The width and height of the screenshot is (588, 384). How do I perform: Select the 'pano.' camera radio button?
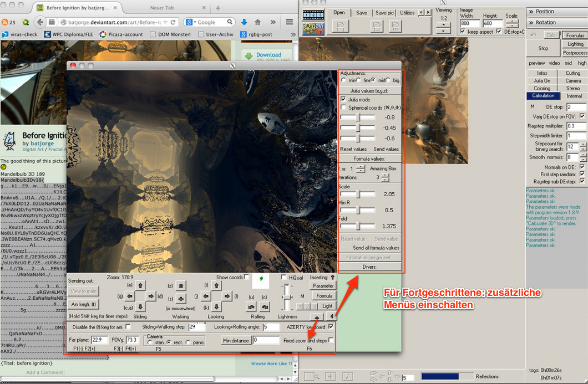pyautogui.click(x=188, y=342)
